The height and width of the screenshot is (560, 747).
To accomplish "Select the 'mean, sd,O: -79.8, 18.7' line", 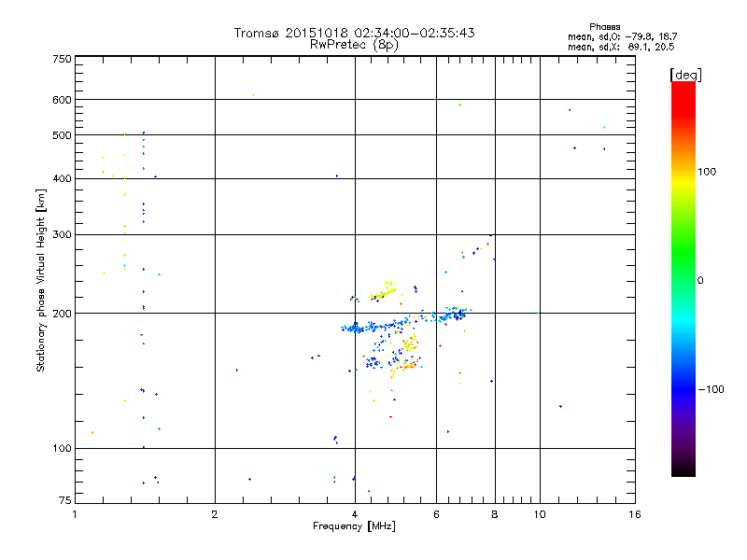I will [622, 36].
